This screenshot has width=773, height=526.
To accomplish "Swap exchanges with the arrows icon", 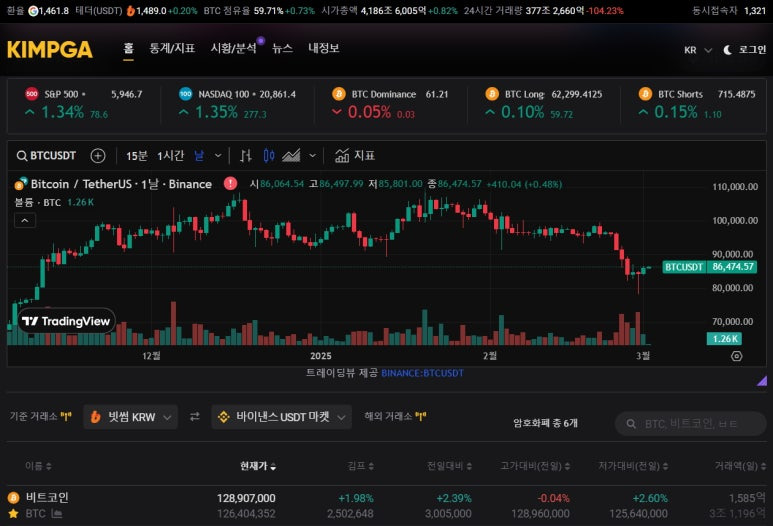I will pos(195,417).
